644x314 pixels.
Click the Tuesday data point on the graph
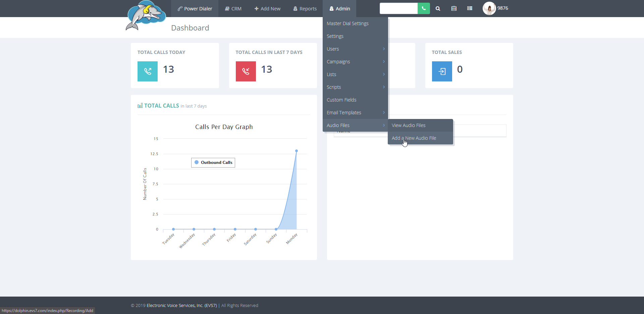click(173, 229)
